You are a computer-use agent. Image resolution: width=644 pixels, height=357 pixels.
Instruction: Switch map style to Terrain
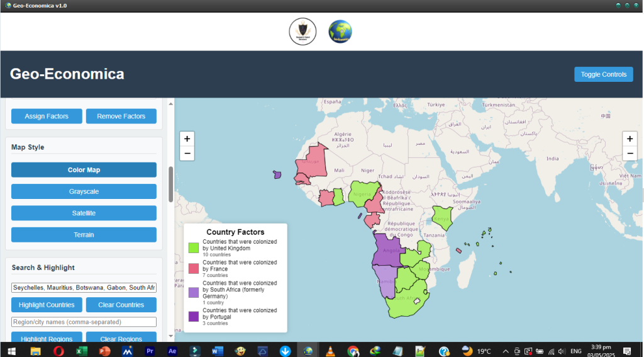(84, 235)
